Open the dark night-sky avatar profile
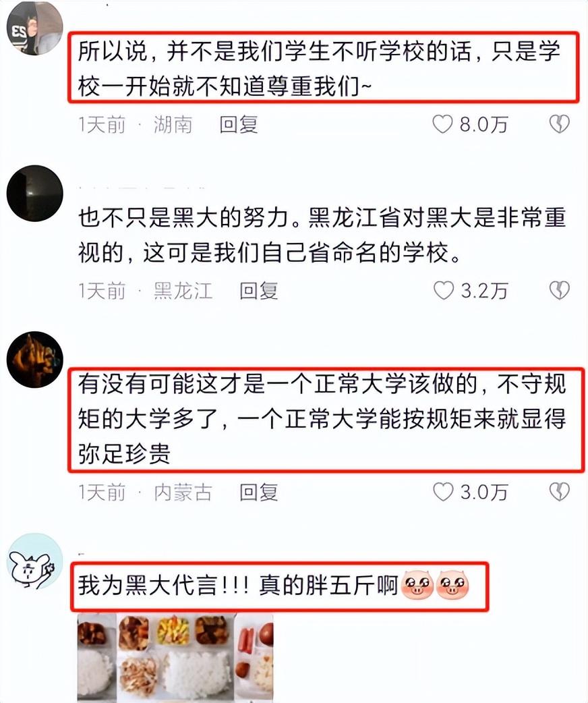588x703 pixels. [x=34, y=193]
